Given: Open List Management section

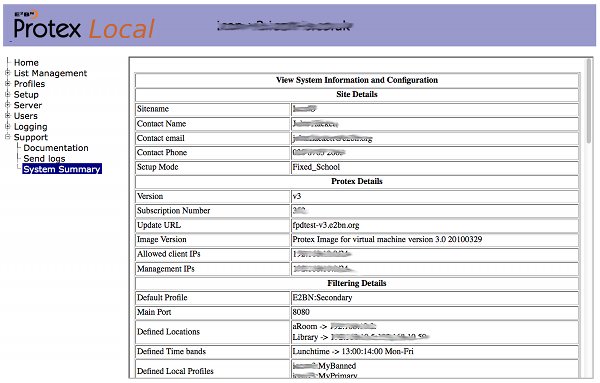Looking at the screenshot, I should (x=51, y=73).
